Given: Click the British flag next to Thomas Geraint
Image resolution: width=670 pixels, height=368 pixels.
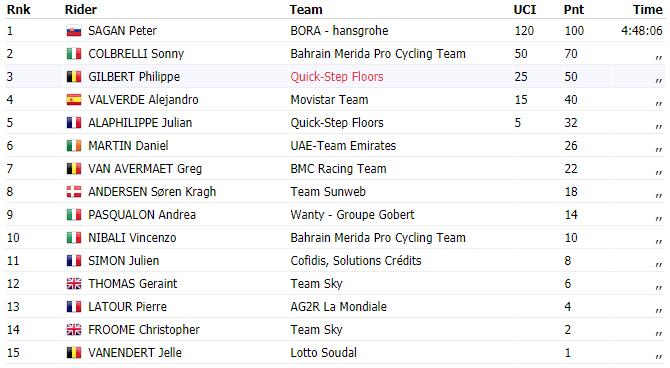Looking at the screenshot, I should click(74, 284).
